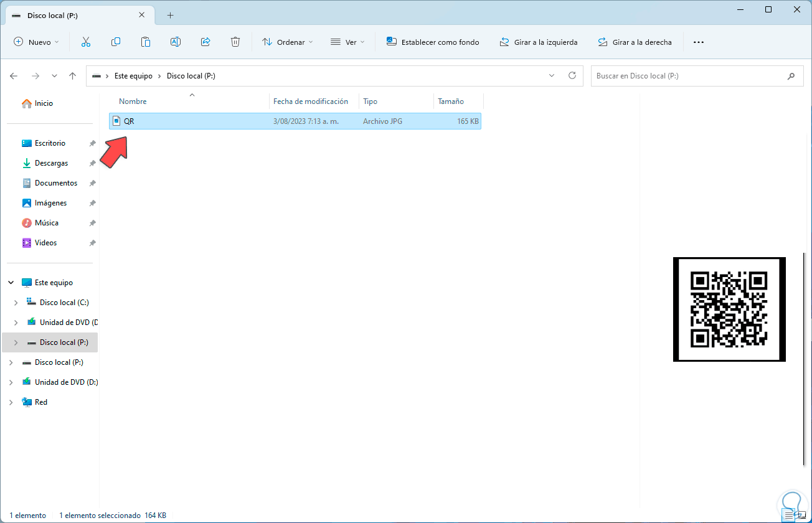This screenshot has width=812, height=523.
Task: Click Establecer como fondo
Action: tap(433, 42)
